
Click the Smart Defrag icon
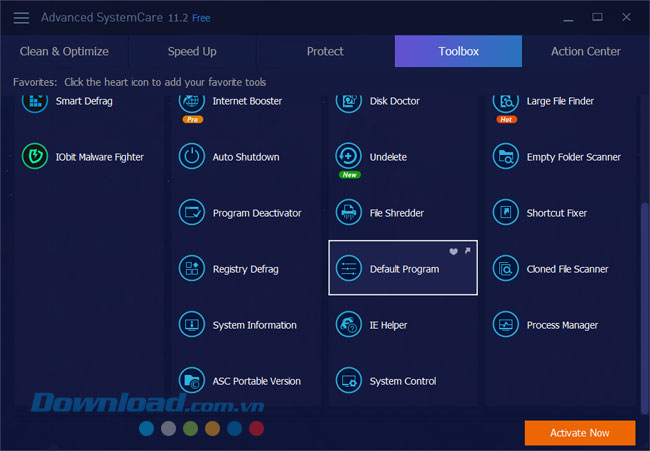[35, 103]
